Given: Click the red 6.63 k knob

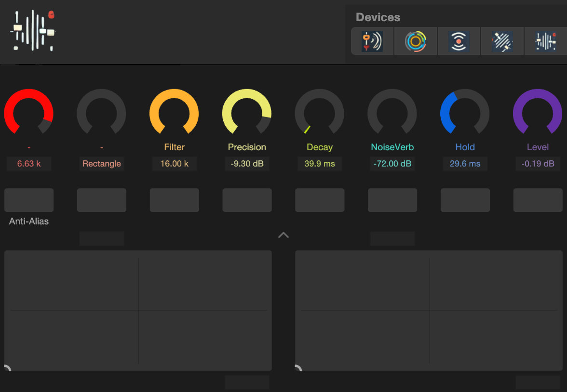Looking at the screenshot, I should click(28, 112).
